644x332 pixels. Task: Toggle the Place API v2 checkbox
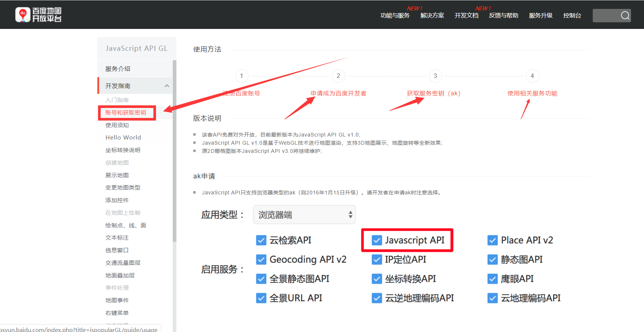pos(492,240)
